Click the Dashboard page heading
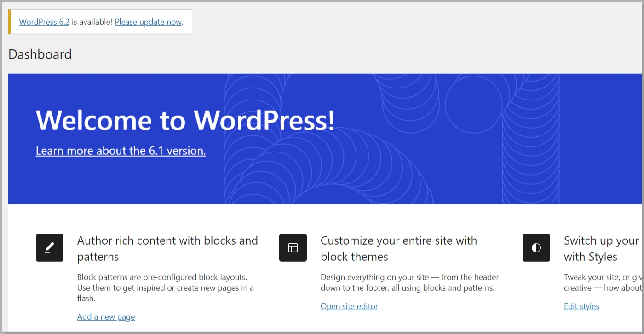 coord(40,54)
